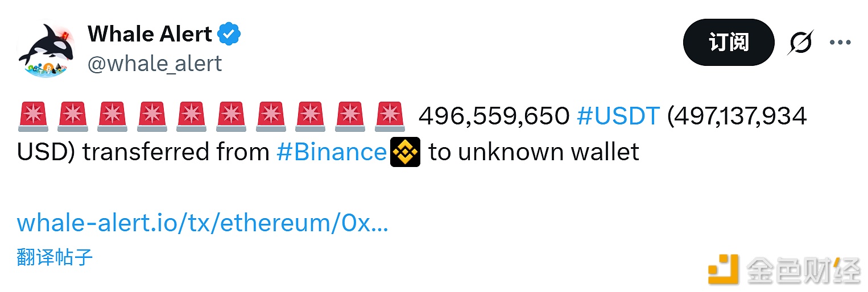Image resolution: width=868 pixels, height=292 pixels.
Task: Click the yellow Binance logo emoji
Action: click(x=406, y=152)
